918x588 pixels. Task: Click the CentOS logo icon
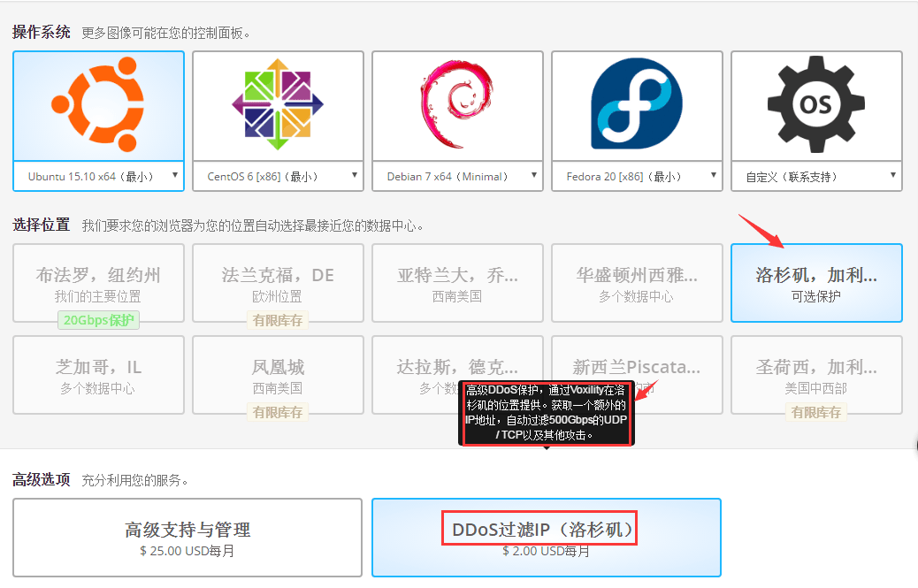pyautogui.click(x=278, y=104)
